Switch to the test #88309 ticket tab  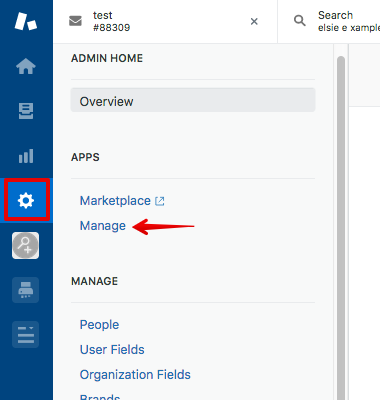(x=165, y=21)
